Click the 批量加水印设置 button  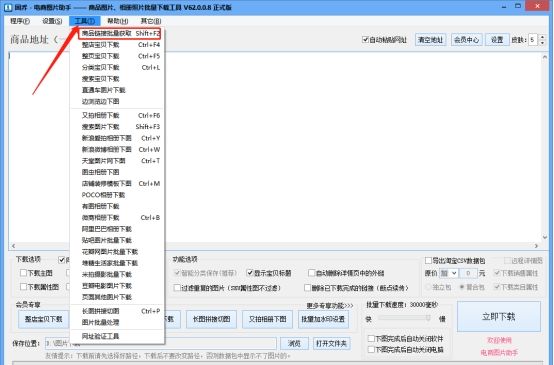tap(323, 319)
